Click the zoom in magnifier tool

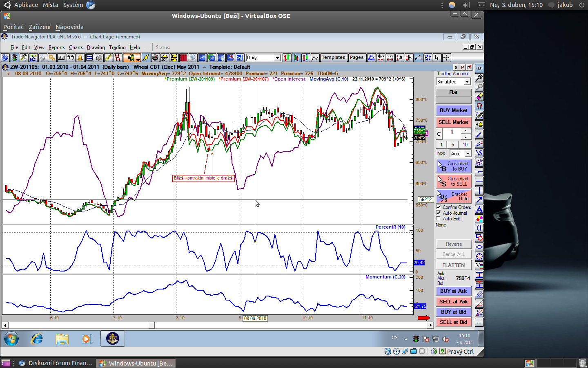pos(479,78)
